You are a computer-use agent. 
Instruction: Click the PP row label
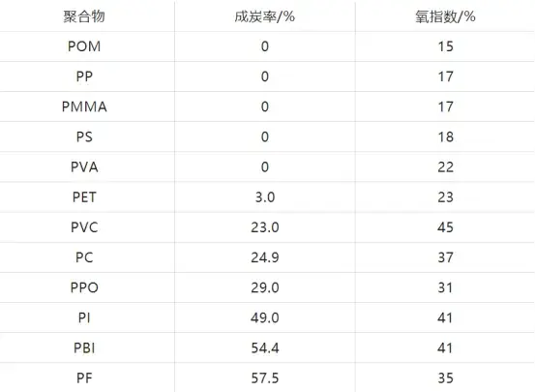coord(84,76)
